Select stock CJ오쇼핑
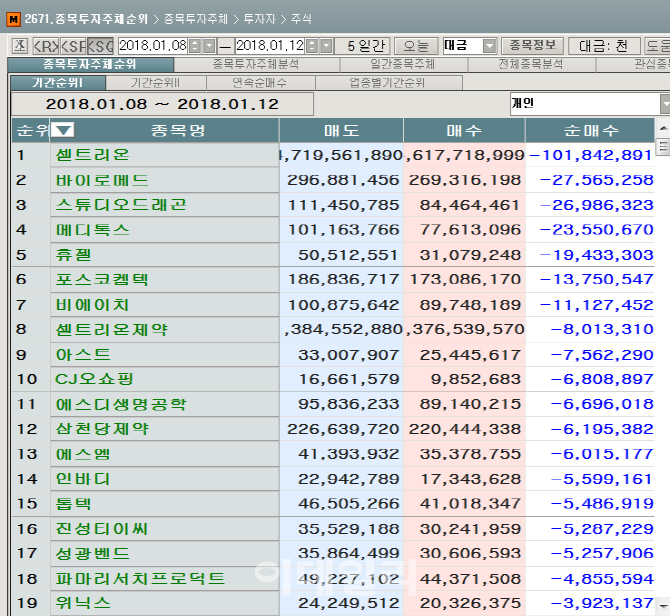670x616 pixels. pos(94,379)
